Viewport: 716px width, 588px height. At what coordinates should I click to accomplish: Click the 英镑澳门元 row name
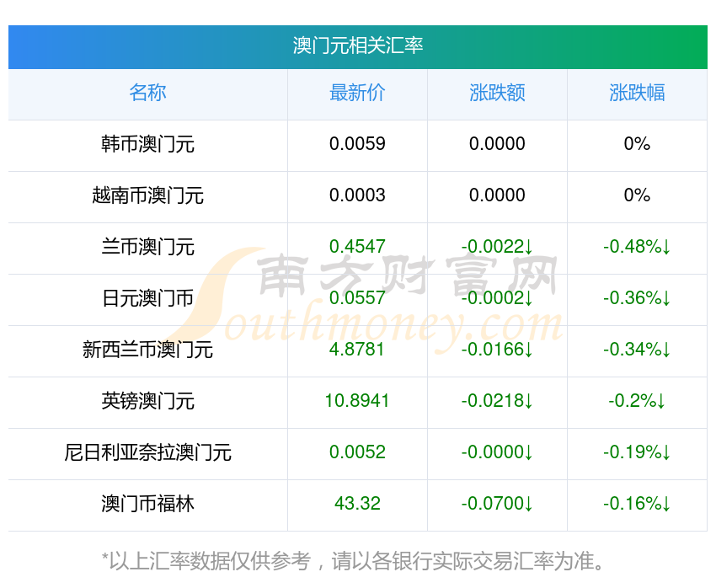147,401
